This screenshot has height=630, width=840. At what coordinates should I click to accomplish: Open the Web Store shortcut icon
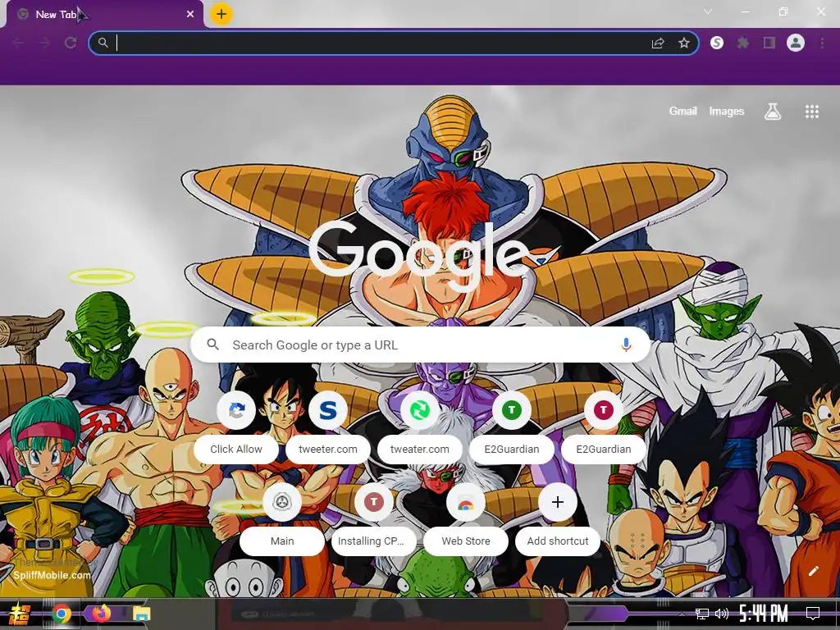click(466, 502)
